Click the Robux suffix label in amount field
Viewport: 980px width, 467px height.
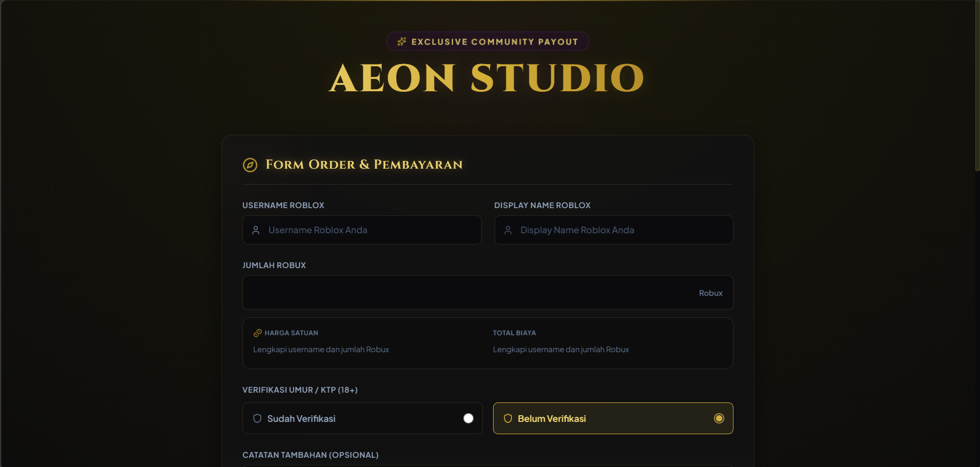[711, 293]
